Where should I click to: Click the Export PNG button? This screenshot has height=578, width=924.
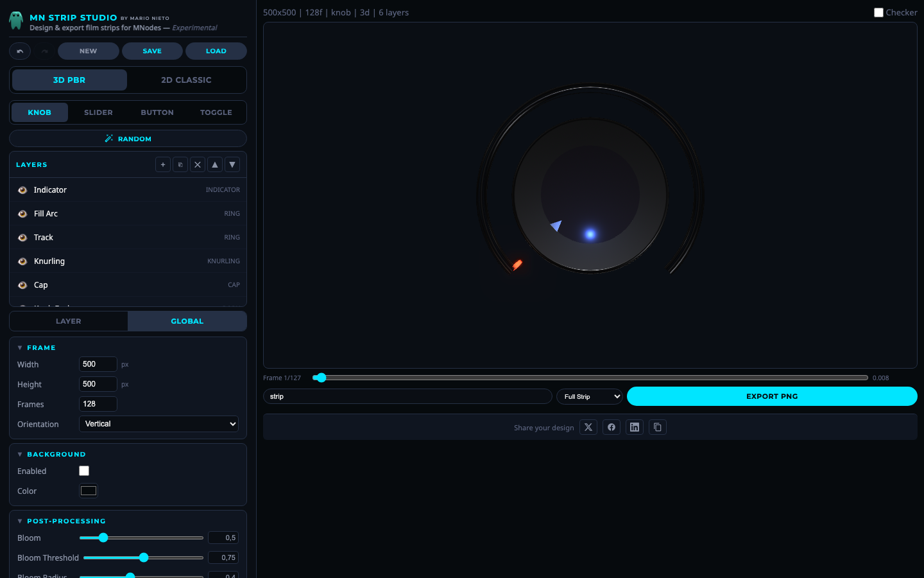tap(772, 396)
